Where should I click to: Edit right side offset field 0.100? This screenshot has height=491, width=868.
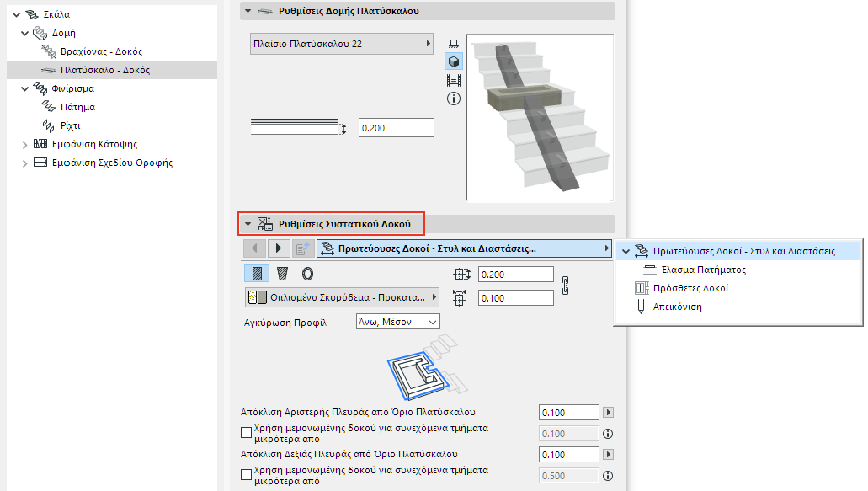point(568,455)
